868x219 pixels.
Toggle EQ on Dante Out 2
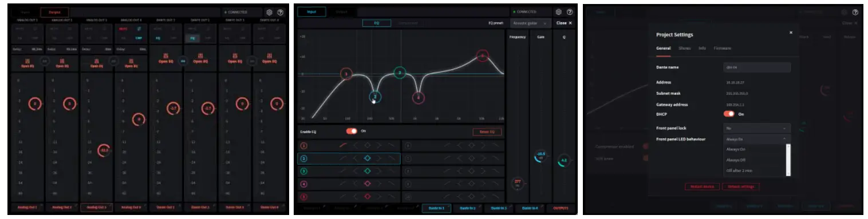(x=193, y=38)
